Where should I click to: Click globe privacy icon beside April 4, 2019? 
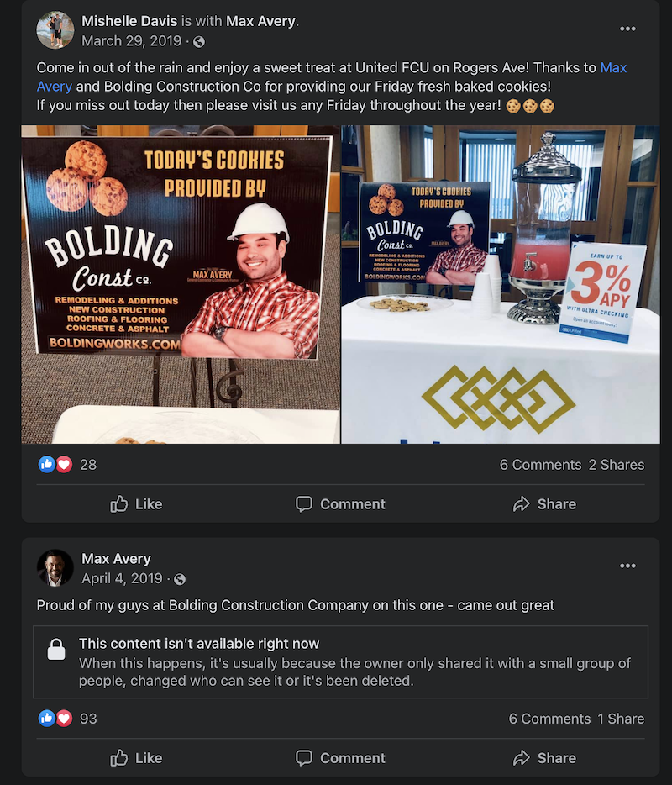click(x=180, y=579)
